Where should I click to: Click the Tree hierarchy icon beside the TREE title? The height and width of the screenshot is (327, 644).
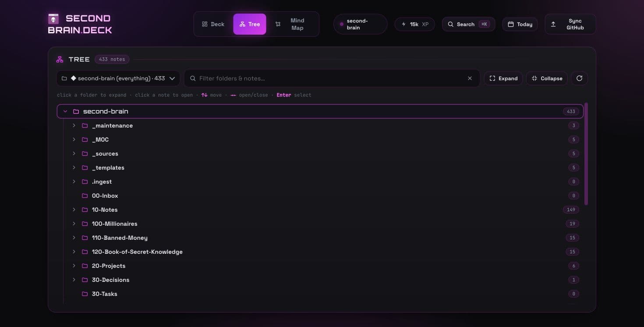point(60,59)
